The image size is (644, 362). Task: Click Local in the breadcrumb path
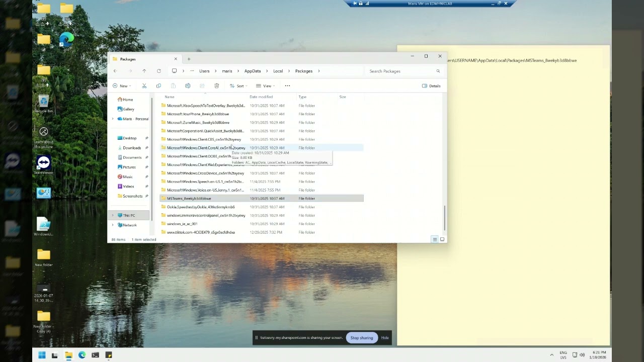pos(278,71)
